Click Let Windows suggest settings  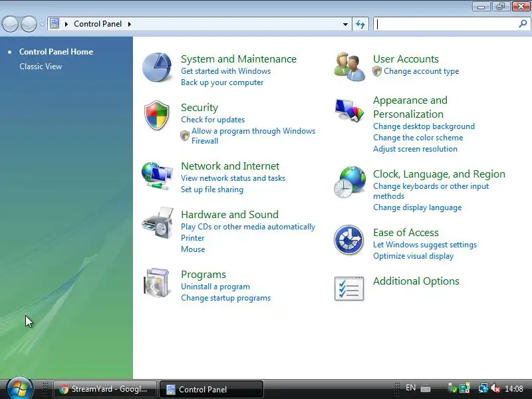coord(425,245)
